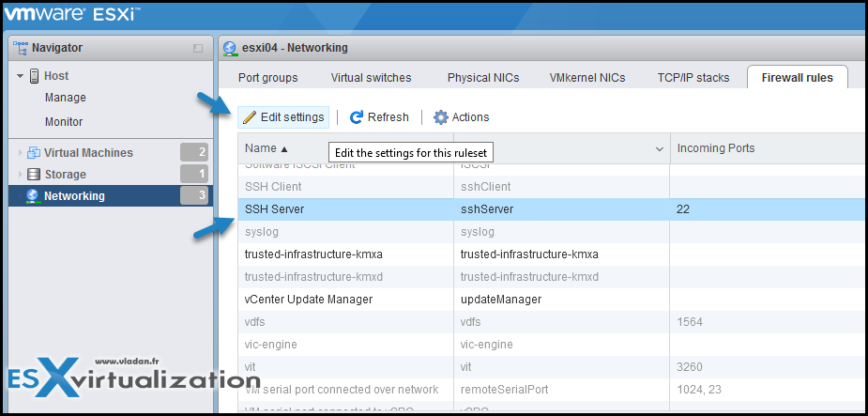Select the SSH Client row
Viewport: 868px width, 416px height.
pos(553,187)
